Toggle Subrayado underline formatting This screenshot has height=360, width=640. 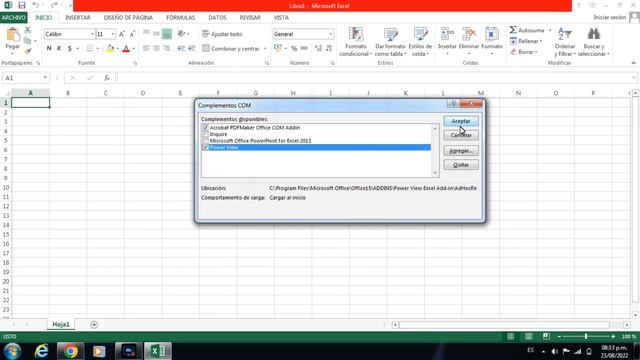(x=69, y=49)
